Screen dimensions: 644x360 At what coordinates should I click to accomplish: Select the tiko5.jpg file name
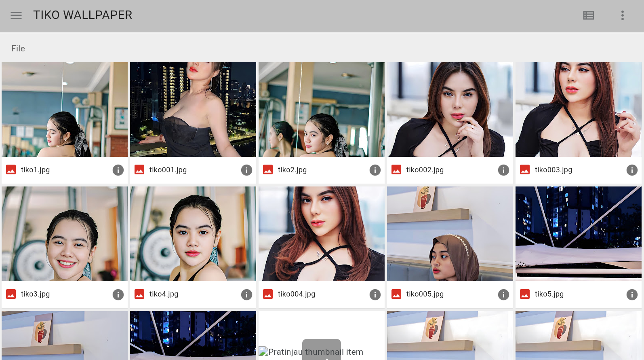coord(549,294)
